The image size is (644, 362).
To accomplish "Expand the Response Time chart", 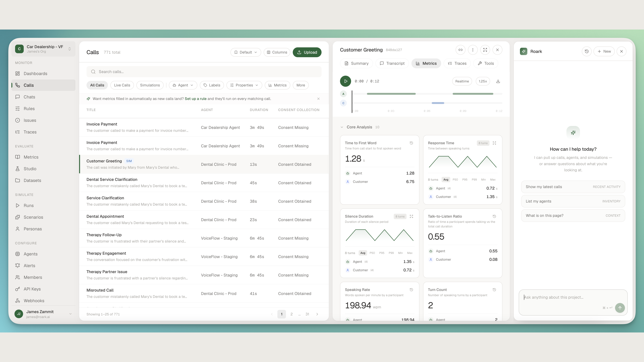I will [494, 143].
